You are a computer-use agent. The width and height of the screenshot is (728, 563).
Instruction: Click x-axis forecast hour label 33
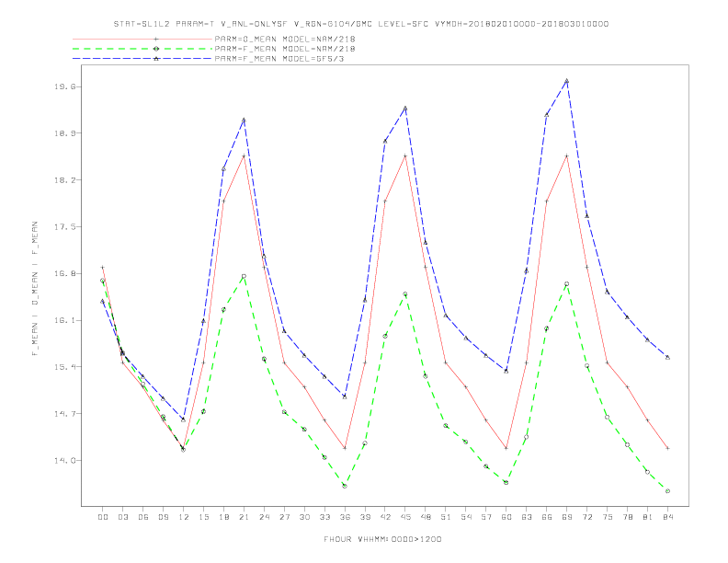pyautogui.click(x=324, y=517)
